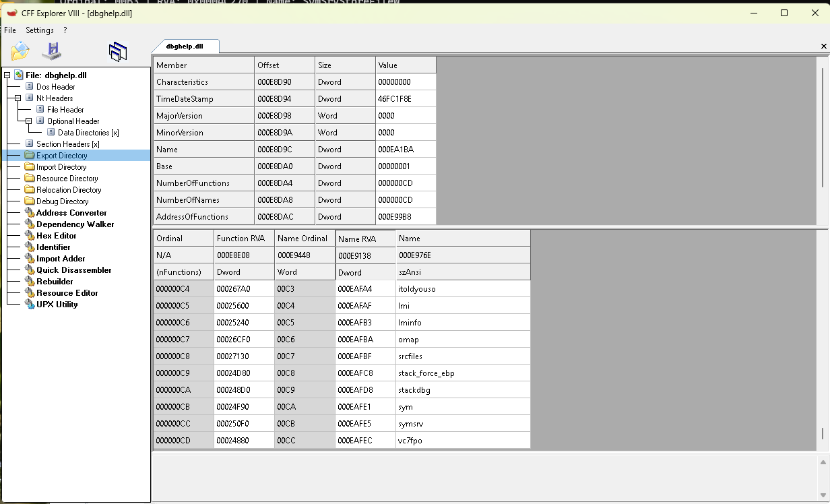Viewport: 830px width, 504px height.
Task: Select Name RVA 000EAFD8 cell
Action: click(x=365, y=389)
